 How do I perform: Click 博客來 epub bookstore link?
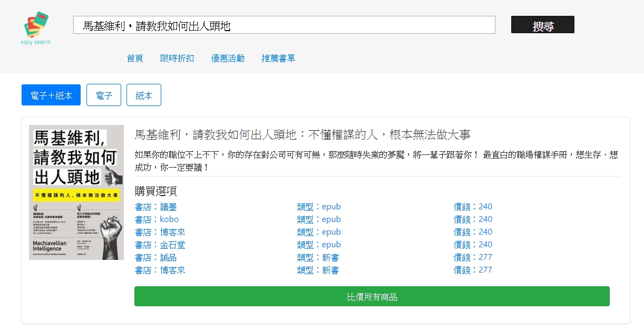[x=160, y=232]
